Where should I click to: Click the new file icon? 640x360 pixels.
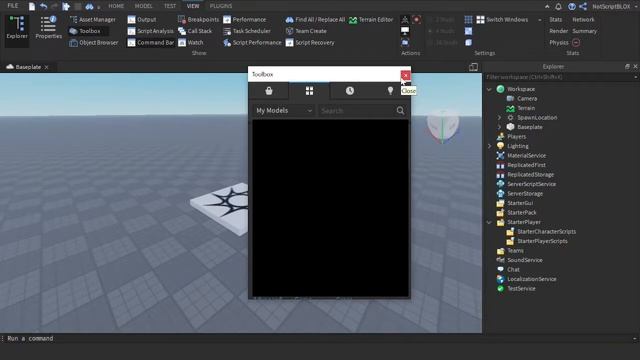[x=31, y=6]
